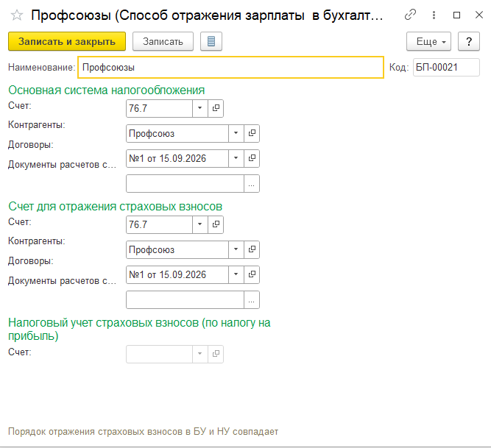Add form to favorites with star icon
The image size is (491, 448).
click(17, 15)
